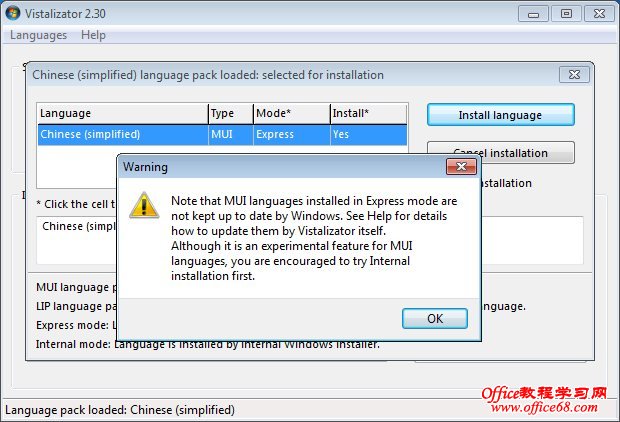
Task: Minimize the Vistalizator window
Action: 533,14
